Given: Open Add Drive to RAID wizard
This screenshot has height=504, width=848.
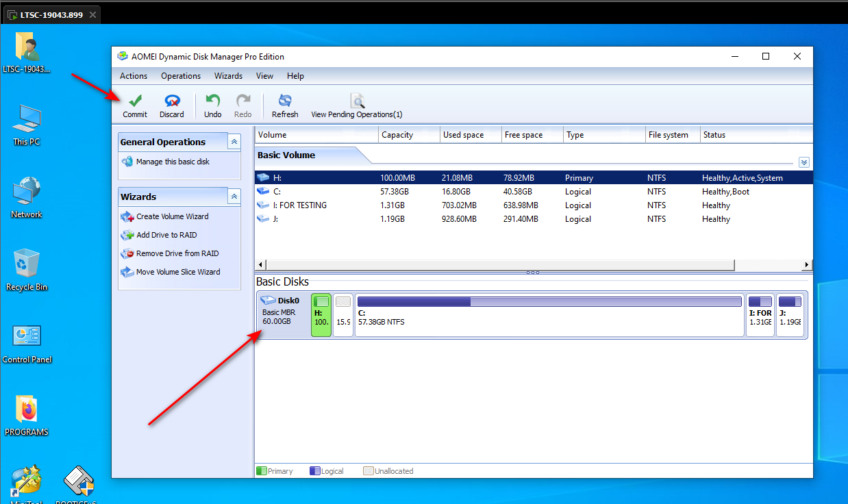Looking at the screenshot, I should [x=166, y=235].
